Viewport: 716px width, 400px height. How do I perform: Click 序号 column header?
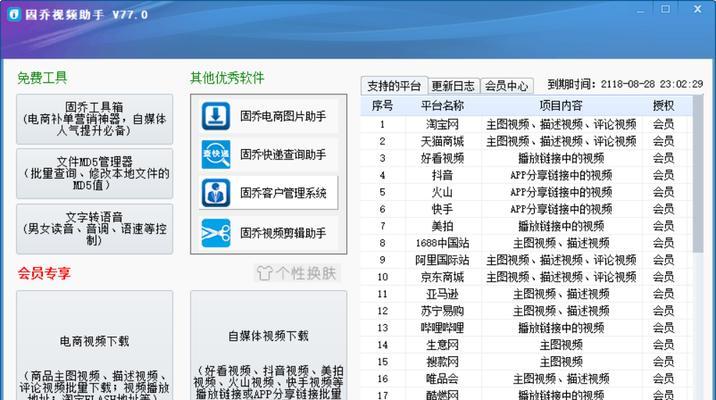[383, 106]
